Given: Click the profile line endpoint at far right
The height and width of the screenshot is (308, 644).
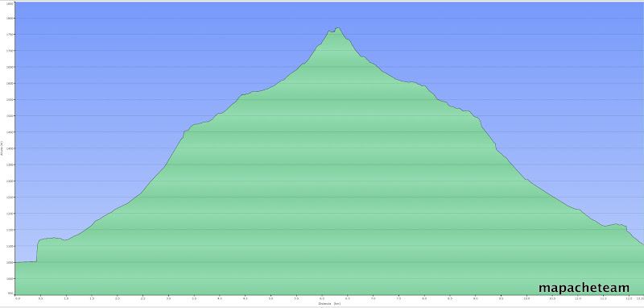Looking at the screenshot, I should (642, 244).
